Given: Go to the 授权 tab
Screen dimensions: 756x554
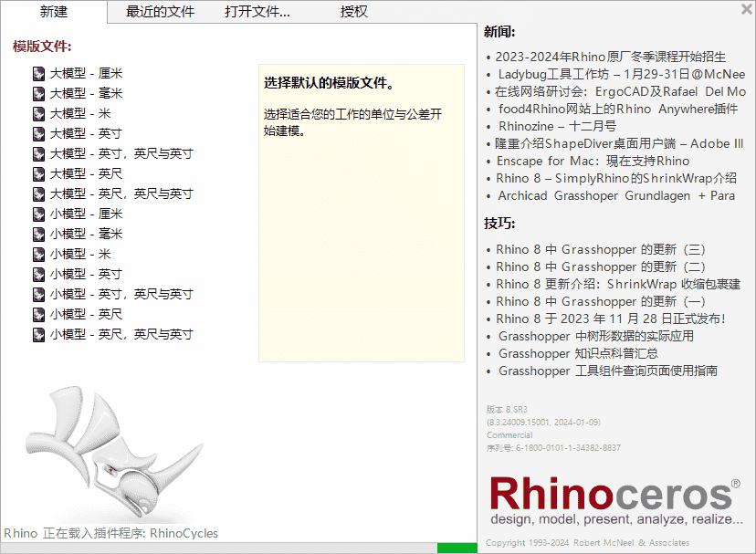Looking at the screenshot, I should (x=354, y=13).
